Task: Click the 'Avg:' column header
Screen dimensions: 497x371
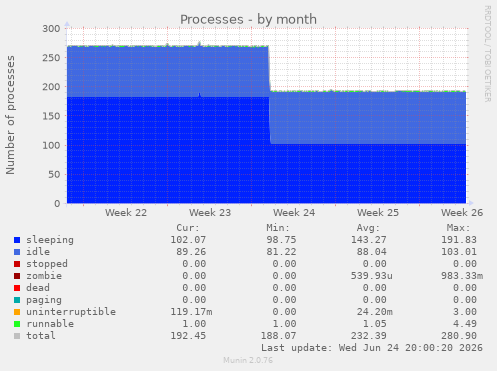Action: click(368, 228)
